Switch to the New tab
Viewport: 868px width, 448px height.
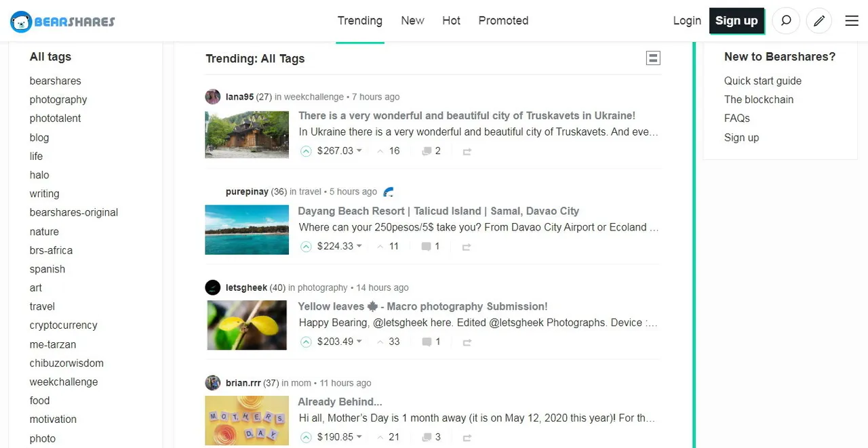(x=412, y=21)
